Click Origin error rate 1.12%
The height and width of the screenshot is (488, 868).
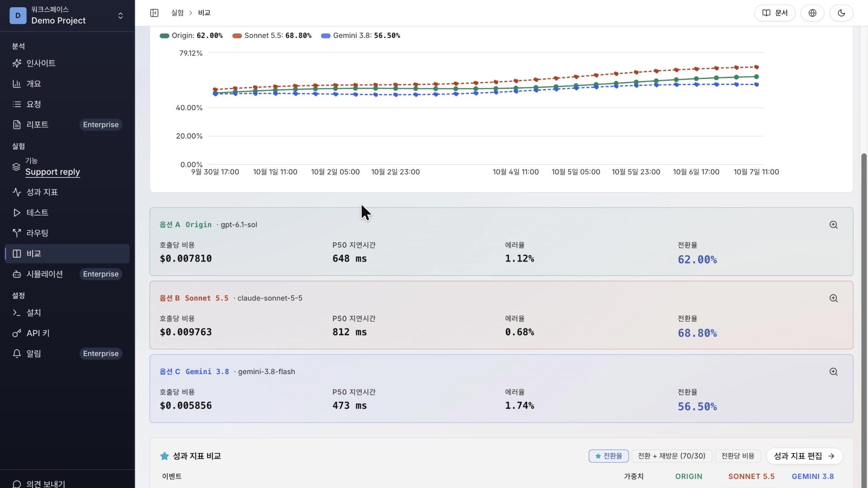(x=519, y=258)
